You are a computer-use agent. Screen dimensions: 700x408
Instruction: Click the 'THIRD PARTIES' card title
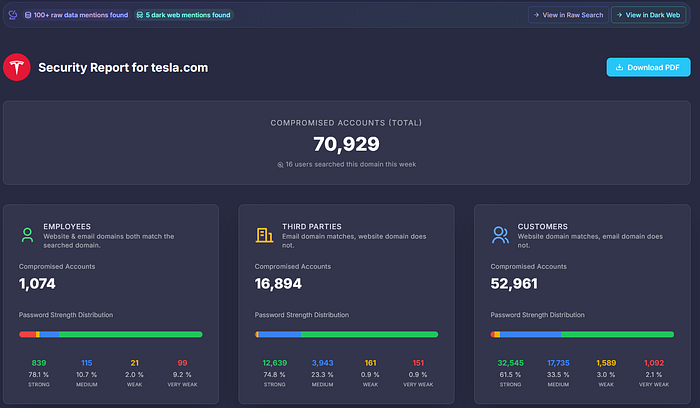coord(312,227)
